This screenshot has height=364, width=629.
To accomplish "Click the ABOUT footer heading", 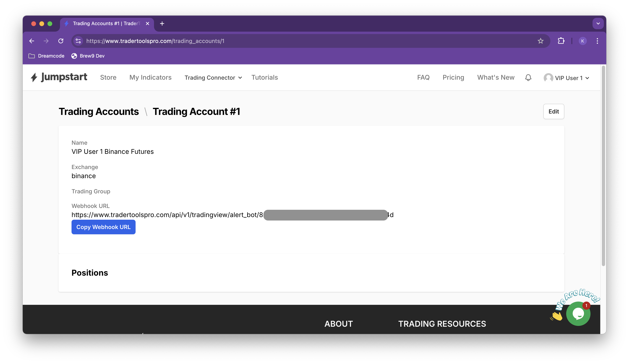I will coord(338,324).
